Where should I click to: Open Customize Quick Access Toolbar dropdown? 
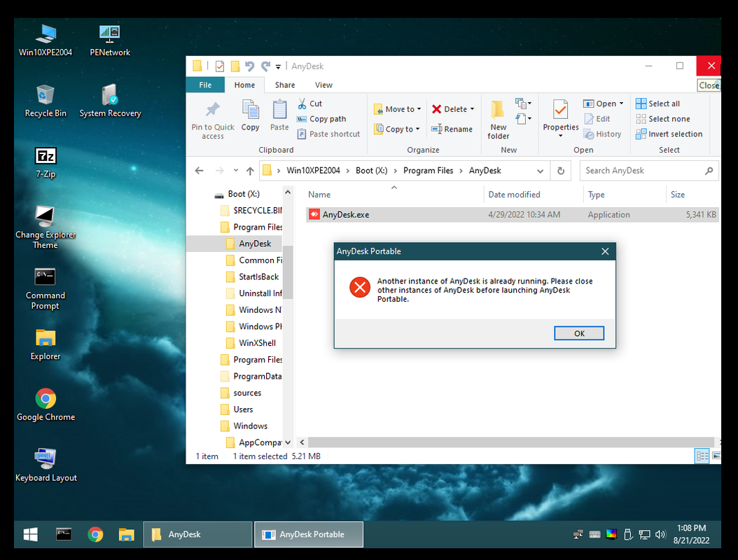278,66
